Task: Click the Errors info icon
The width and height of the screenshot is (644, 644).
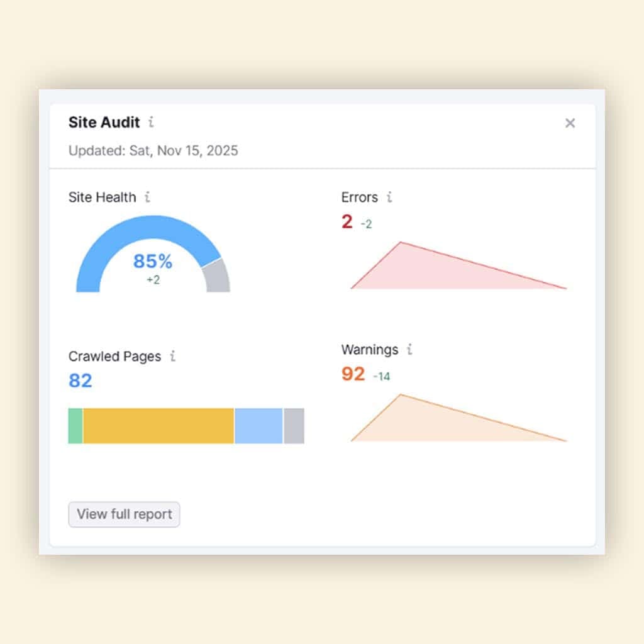Action: [x=389, y=197]
